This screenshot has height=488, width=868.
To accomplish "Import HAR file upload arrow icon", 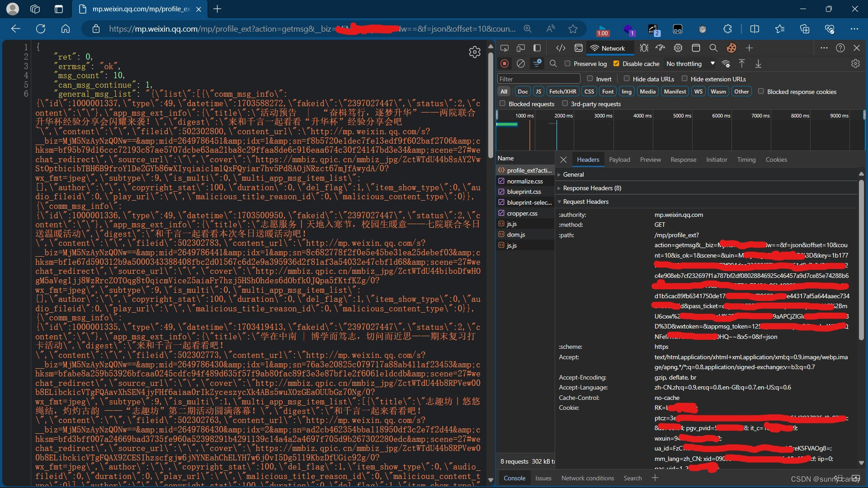I will click(742, 64).
